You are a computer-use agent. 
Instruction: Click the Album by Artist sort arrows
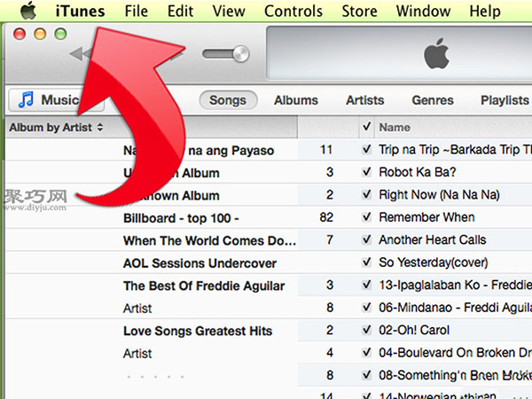click(100, 128)
